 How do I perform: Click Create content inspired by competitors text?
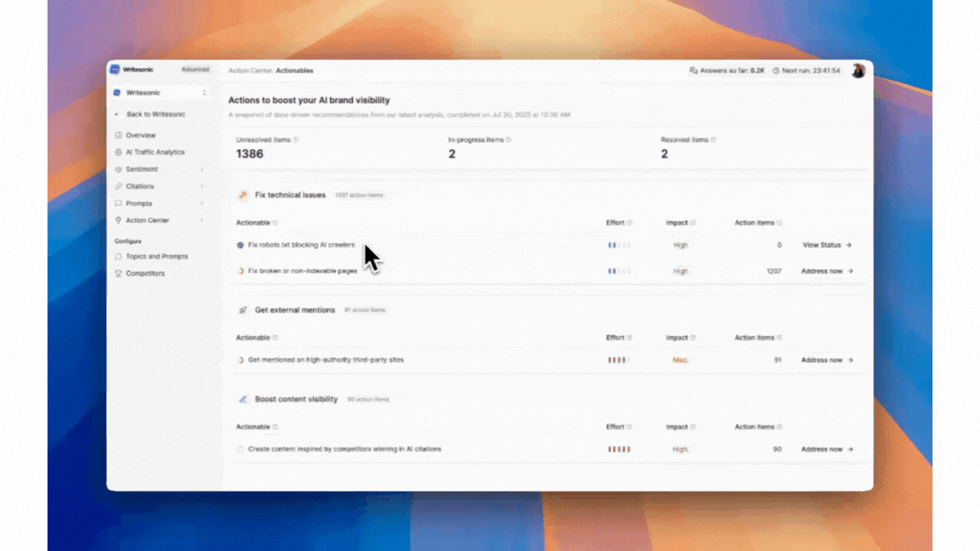click(345, 449)
